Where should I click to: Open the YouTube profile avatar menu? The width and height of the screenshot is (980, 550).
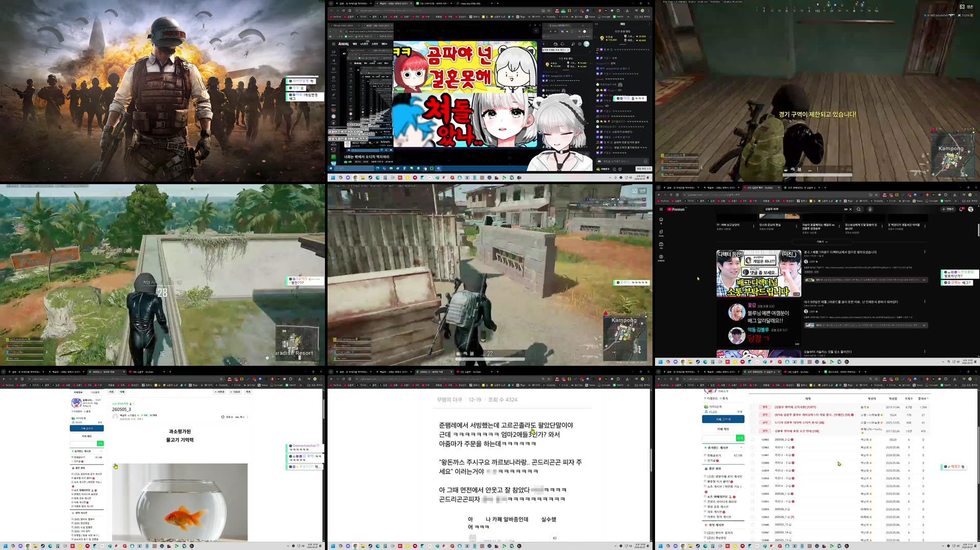coord(970,209)
